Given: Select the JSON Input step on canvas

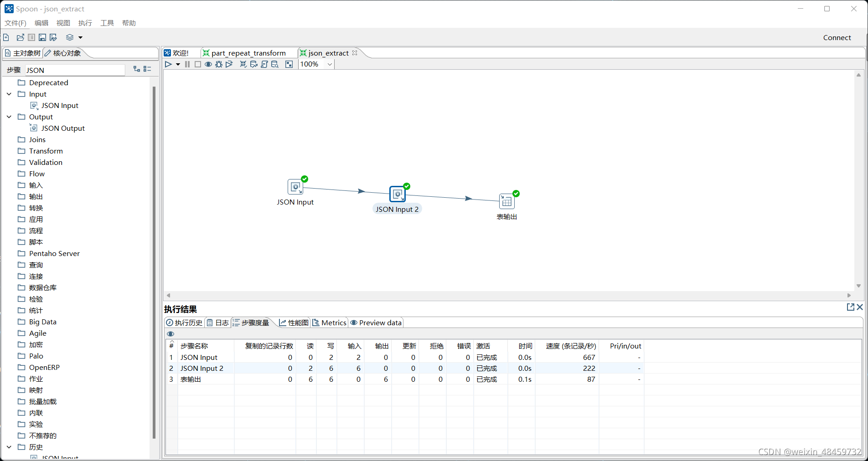Looking at the screenshot, I should pos(295,187).
